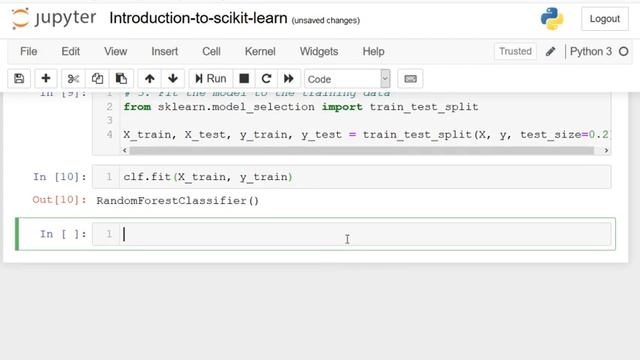Click the Python logo icon
Viewport: 640px width, 360px height.
click(x=552, y=19)
